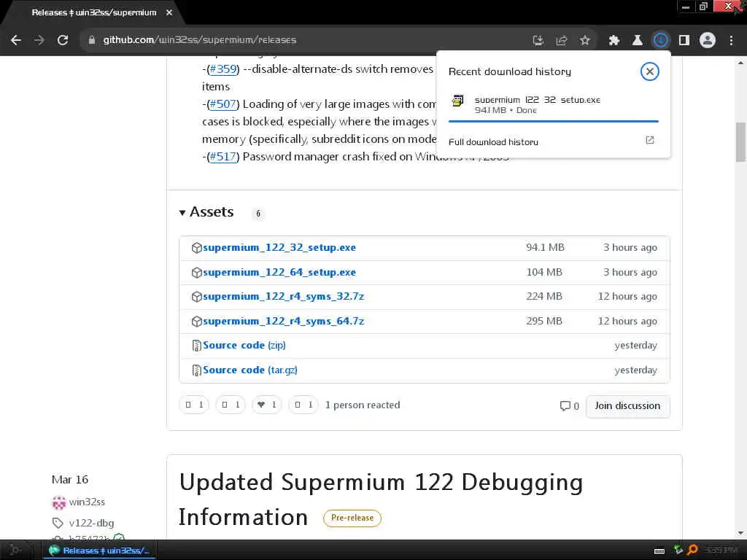Click the 104 MB size text
The image size is (747, 560).
tap(544, 273)
